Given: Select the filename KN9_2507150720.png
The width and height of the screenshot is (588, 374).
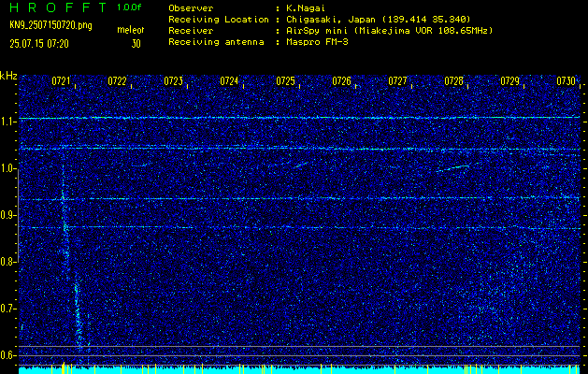Looking at the screenshot, I should [x=50, y=25].
